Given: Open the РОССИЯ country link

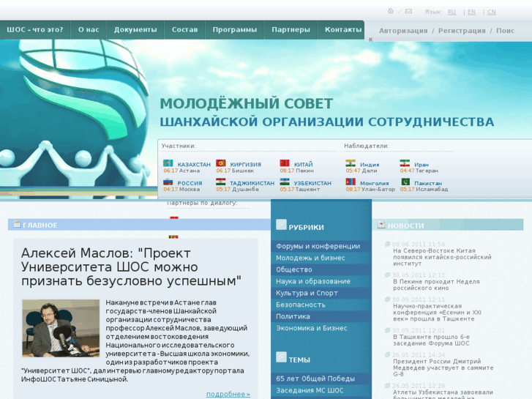Looking at the screenshot, I should tap(190, 183).
